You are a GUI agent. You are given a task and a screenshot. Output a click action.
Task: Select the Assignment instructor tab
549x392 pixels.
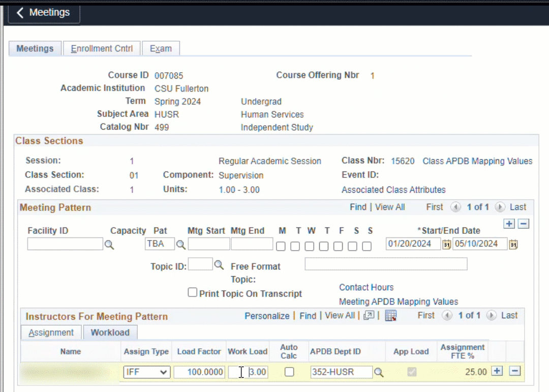coord(51,333)
